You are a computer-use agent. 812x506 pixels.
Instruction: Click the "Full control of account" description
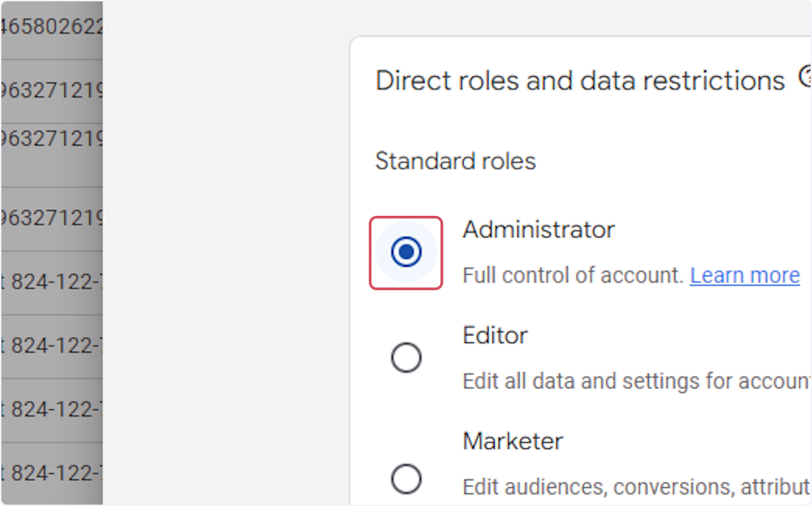coord(572,275)
